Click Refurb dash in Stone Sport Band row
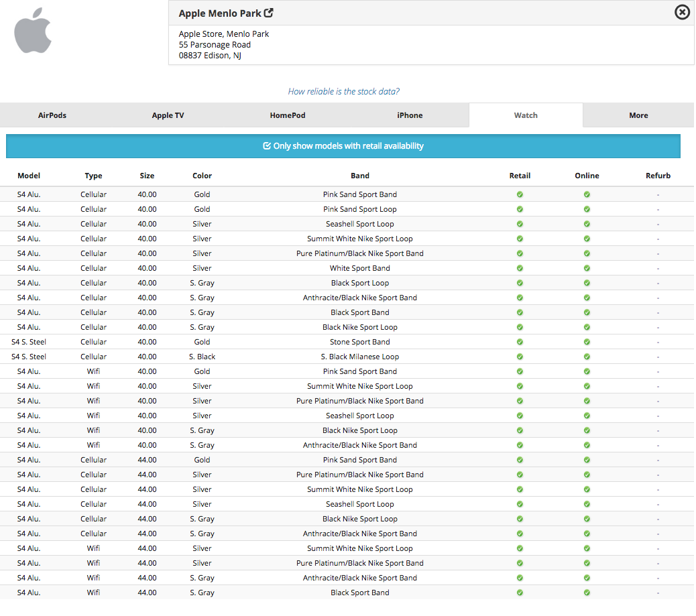696x616 pixels. pos(658,342)
